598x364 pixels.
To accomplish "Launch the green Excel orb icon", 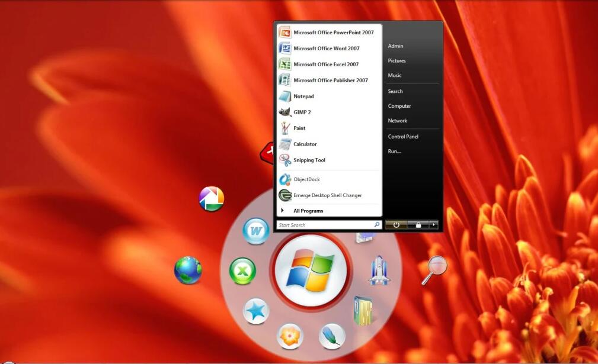I will point(242,271).
